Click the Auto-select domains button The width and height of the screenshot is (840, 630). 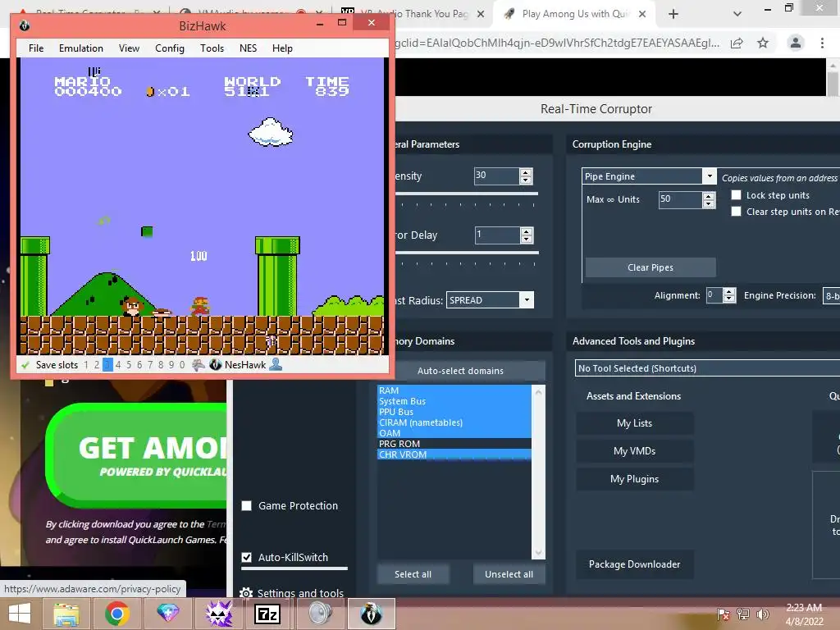tap(461, 371)
